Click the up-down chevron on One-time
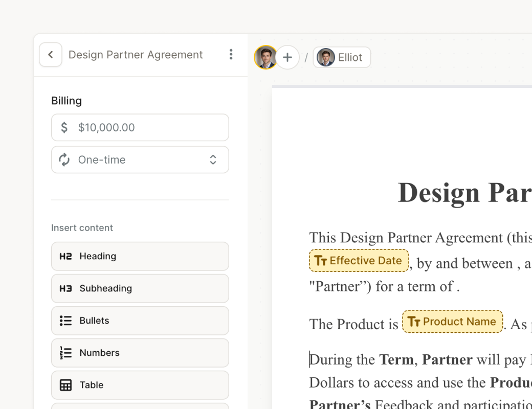 213,160
